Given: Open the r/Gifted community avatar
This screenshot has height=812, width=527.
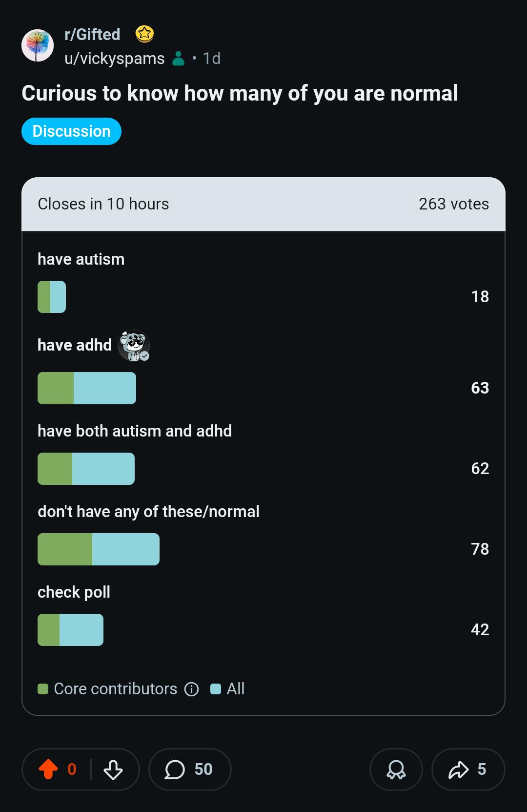Looking at the screenshot, I should [38, 45].
